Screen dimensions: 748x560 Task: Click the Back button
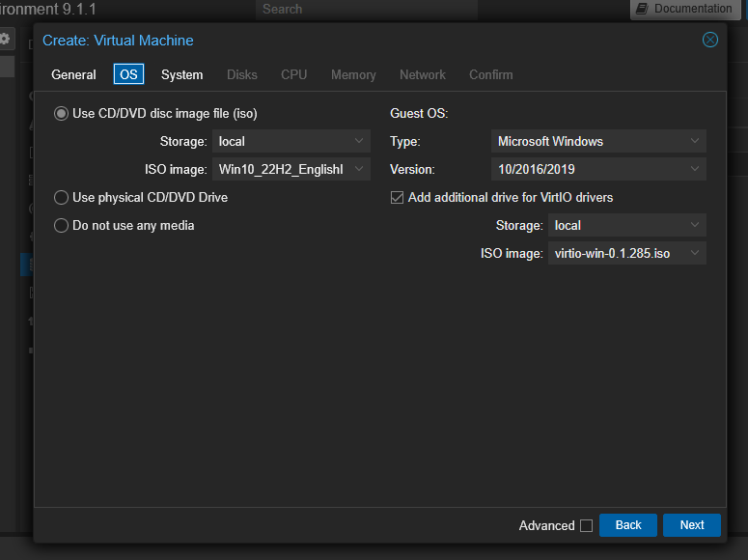[x=627, y=525]
